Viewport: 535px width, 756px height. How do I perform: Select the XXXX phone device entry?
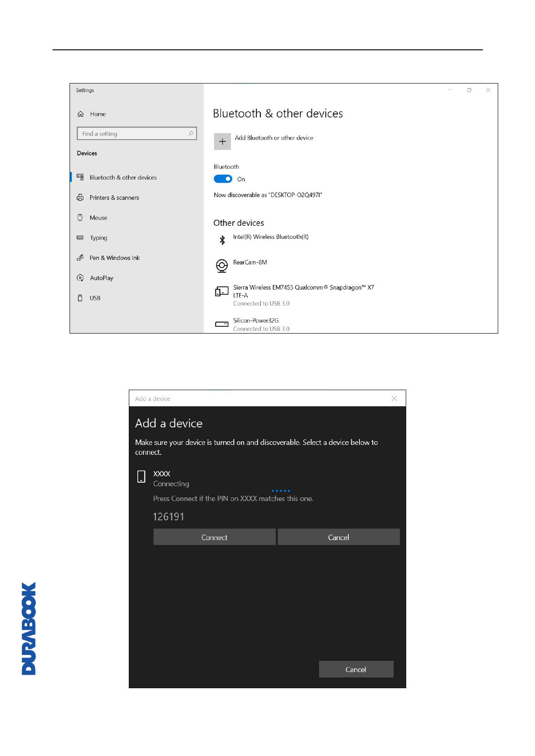(162, 474)
